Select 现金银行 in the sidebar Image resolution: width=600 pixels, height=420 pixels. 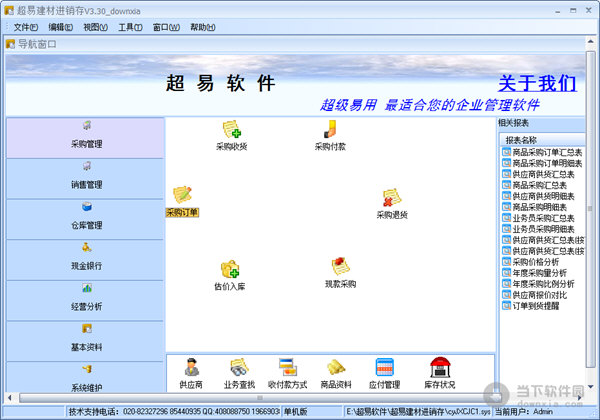point(86,260)
